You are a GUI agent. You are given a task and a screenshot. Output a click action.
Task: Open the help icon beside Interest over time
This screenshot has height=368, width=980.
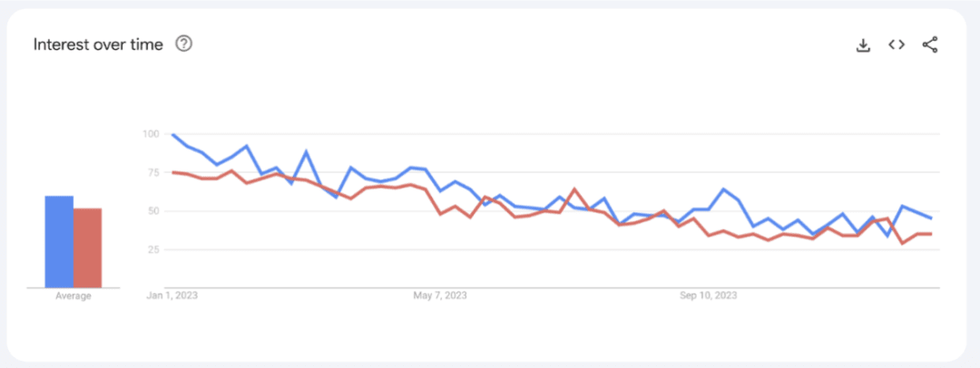click(183, 44)
